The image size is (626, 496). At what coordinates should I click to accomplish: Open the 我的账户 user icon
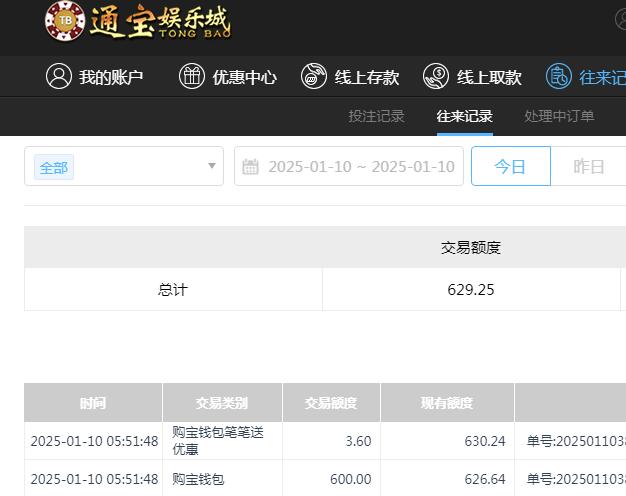pyautogui.click(x=59, y=76)
